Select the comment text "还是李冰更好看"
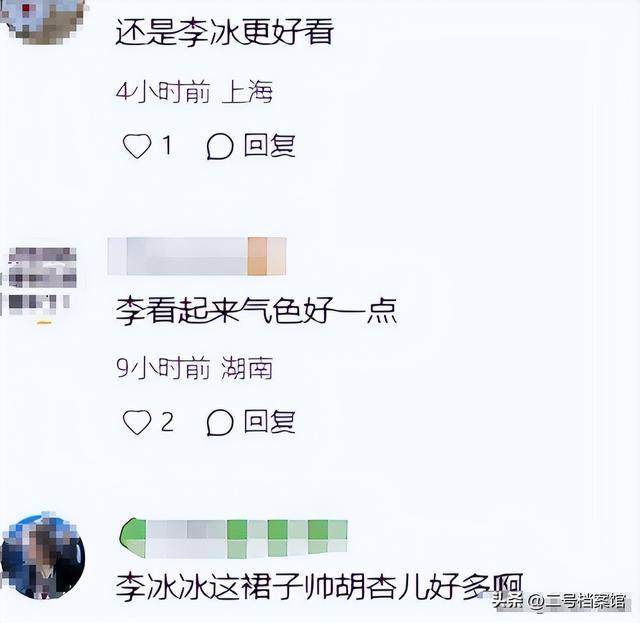The image size is (640, 623). (224, 31)
